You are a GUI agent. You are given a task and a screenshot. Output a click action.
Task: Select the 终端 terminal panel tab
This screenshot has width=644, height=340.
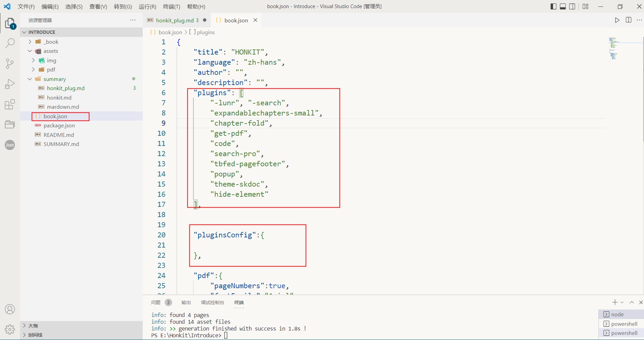[x=239, y=302]
